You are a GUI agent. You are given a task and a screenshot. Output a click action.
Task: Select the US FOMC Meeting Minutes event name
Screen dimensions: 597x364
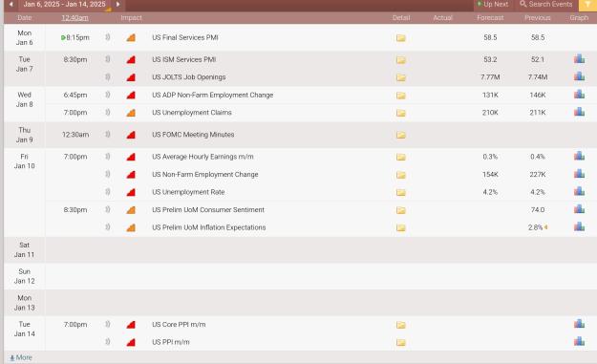(x=193, y=135)
